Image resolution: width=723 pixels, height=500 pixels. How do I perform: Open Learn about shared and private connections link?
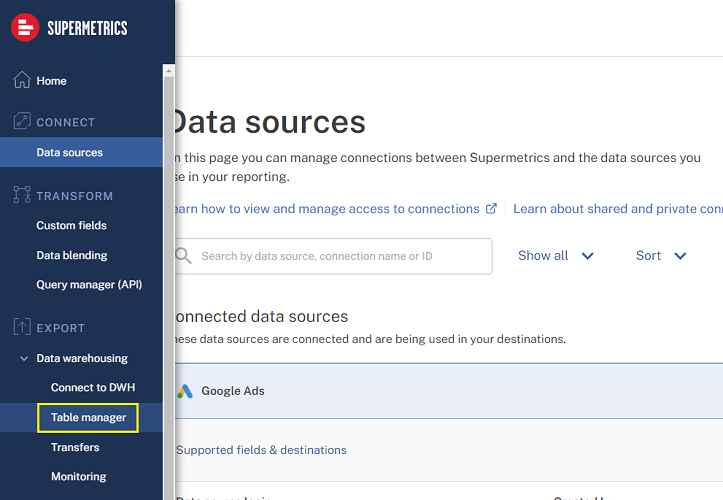click(618, 208)
